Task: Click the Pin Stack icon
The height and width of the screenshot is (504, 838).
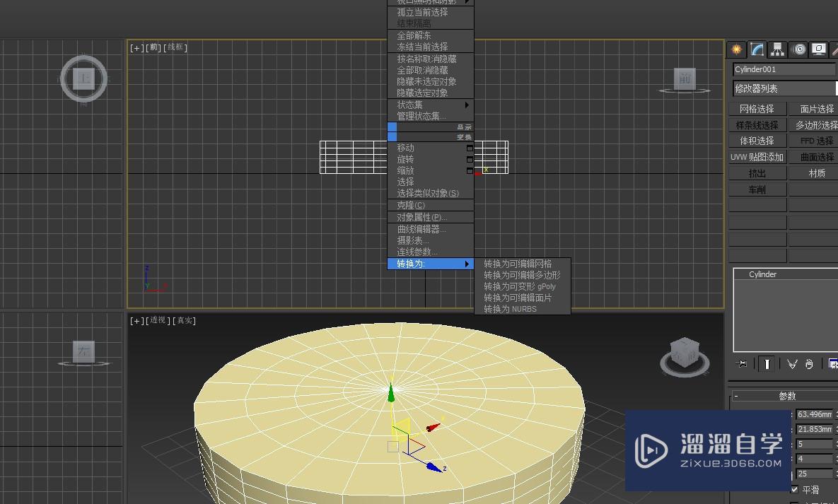Action: (x=741, y=363)
